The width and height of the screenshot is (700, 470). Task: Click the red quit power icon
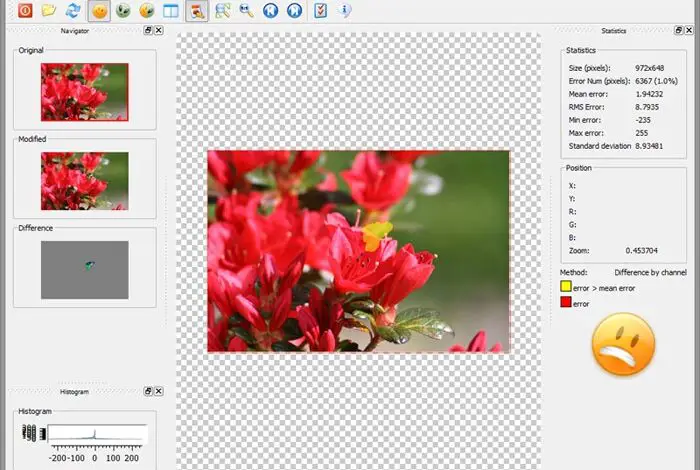coord(25,10)
